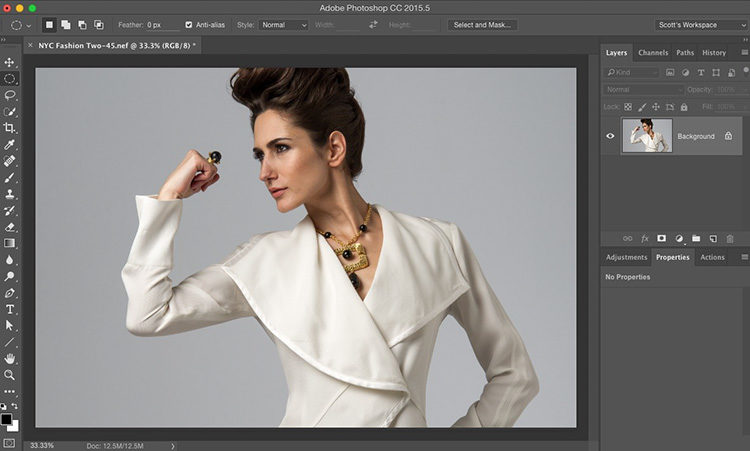Toggle the Anti-alias checkbox
Viewport: 750px width, 451px height.
188,25
